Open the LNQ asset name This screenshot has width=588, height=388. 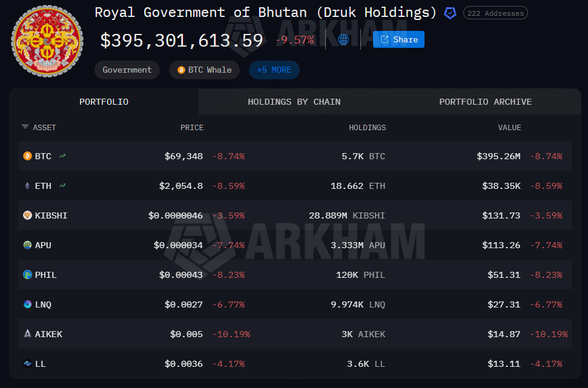tap(43, 304)
